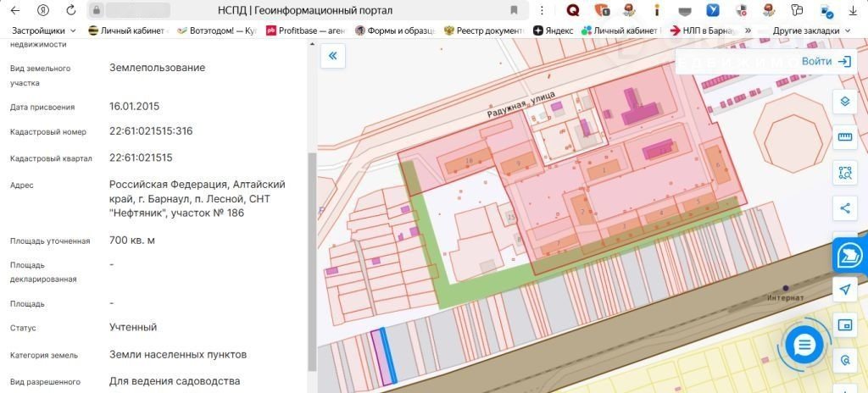Viewport: 868px width, 393px height.
Task: Open the Другие закладки dropdown
Action: pos(807,30)
